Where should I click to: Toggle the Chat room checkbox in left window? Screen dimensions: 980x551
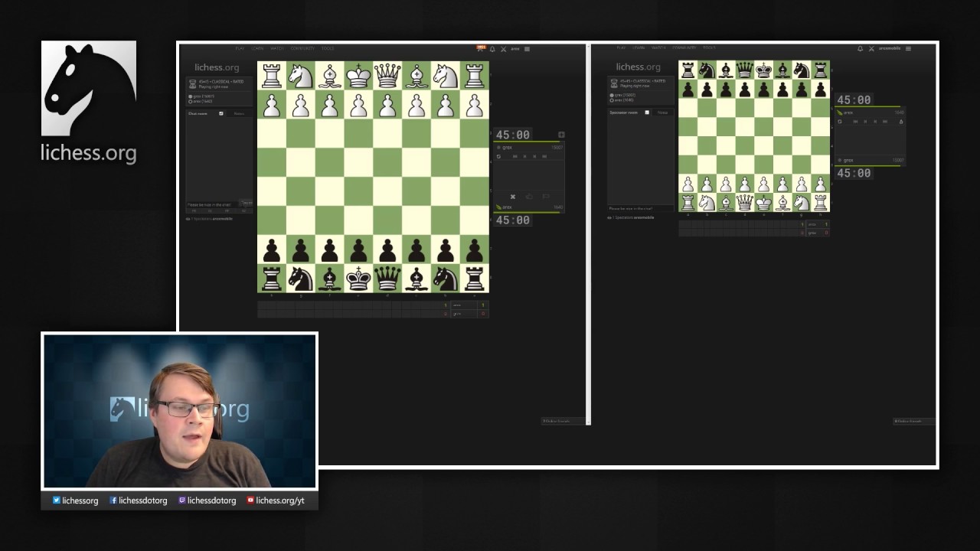(221, 113)
